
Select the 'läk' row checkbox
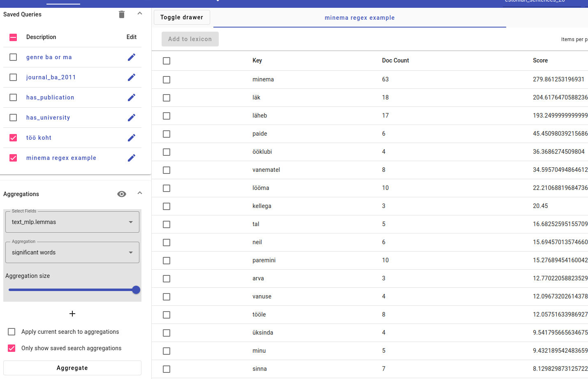[167, 98]
